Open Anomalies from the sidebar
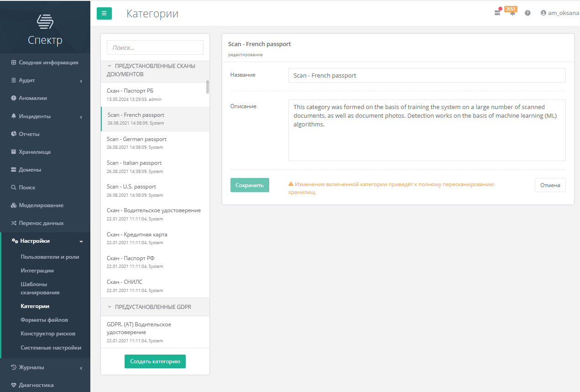 33,98
